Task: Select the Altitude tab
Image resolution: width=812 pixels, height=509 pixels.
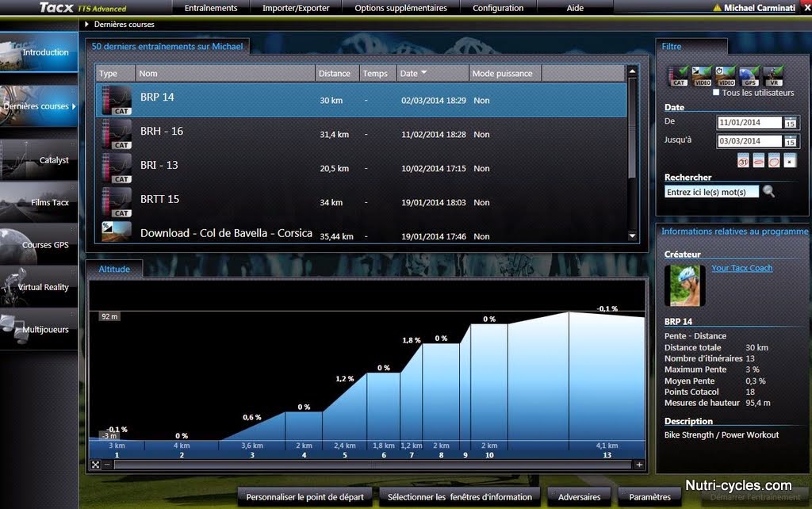Action: point(114,269)
